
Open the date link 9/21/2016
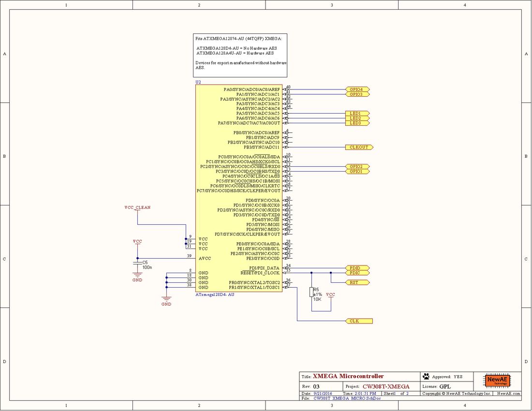tap(322, 393)
